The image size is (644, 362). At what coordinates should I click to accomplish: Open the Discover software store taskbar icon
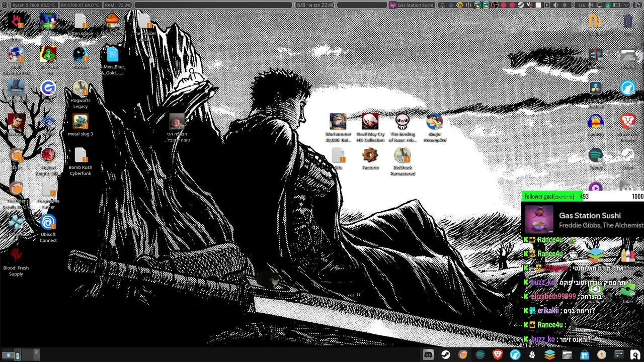[x=584, y=355]
